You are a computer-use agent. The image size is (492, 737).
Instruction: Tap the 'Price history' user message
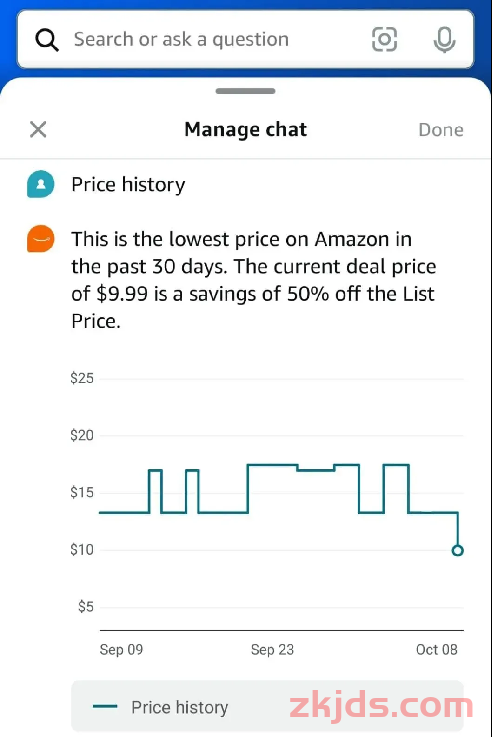(x=128, y=184)
